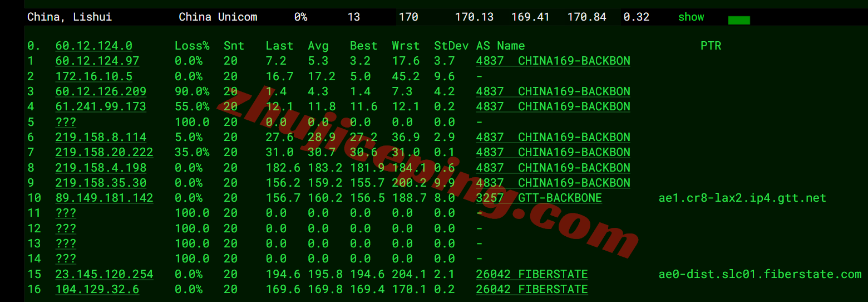Viewport: 868px width, 302px height.
Task: Click the 'China, Lishui' location text
Action: [x=70, y=17]
